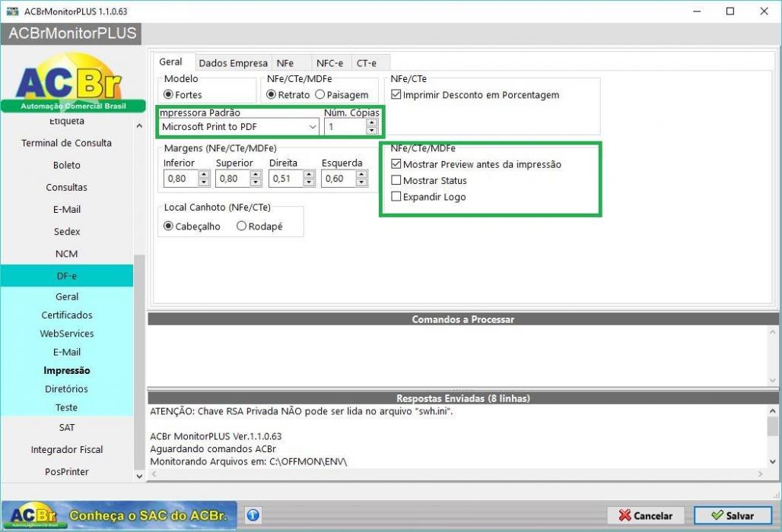Uncheck Mostrar Preview antes da impressão
Image resolution: width=782 pixels, height=532 pixels.
[x=396, y=164]
